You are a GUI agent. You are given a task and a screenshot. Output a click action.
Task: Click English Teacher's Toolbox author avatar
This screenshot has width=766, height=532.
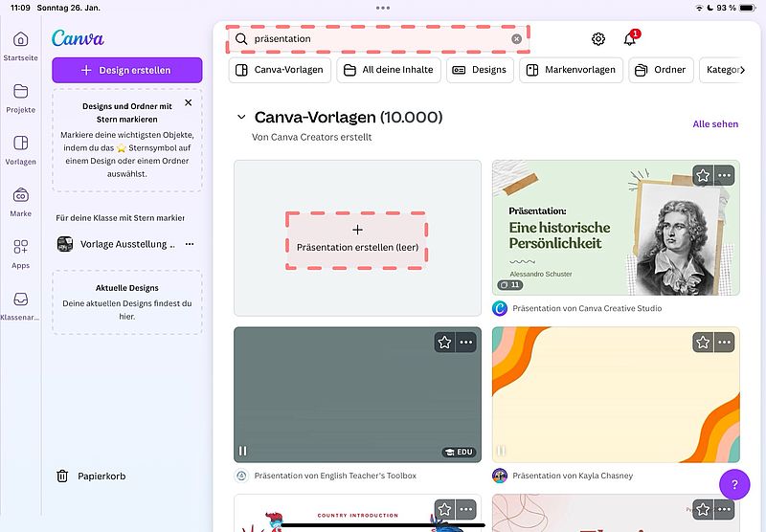coord(241,476)
